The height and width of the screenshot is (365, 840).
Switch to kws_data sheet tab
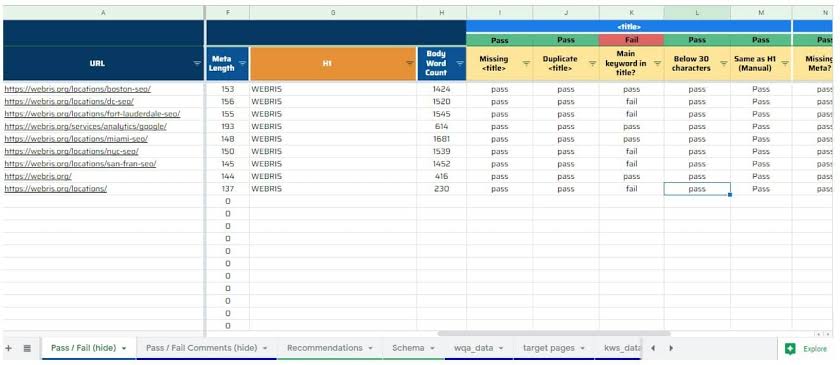622,348
